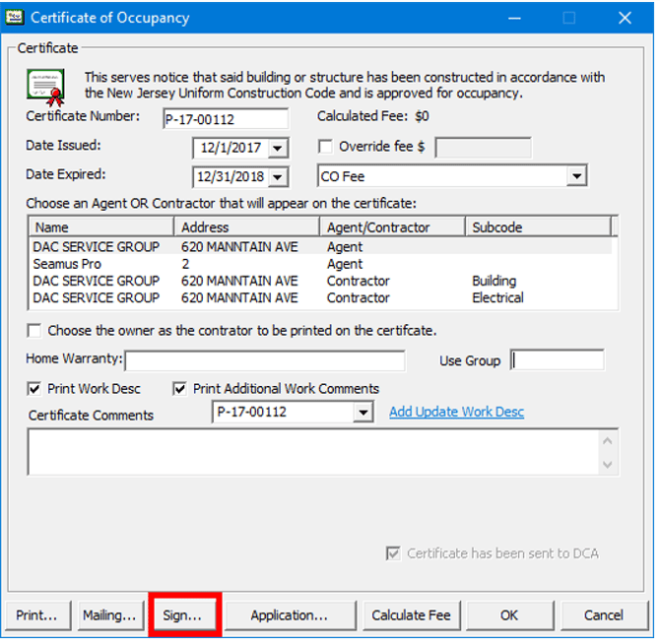Click the Mailing... button

109,615
